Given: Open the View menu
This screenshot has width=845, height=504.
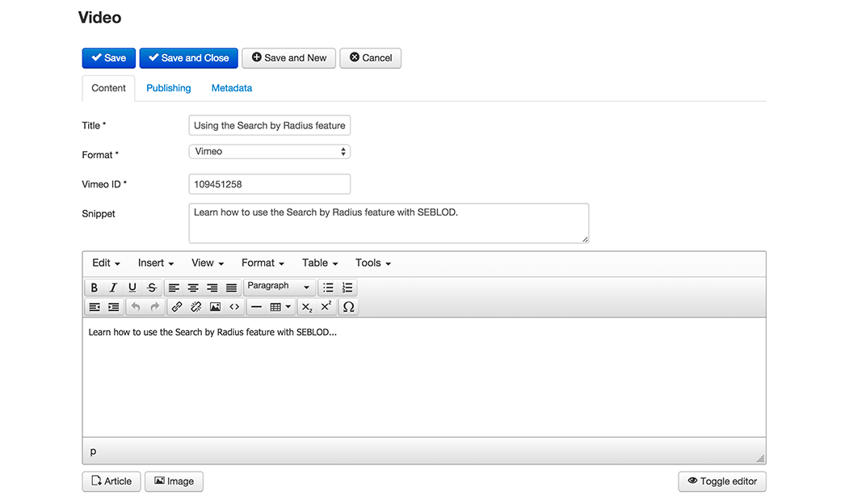Looking at the screenshot, I should pos(208,263).
